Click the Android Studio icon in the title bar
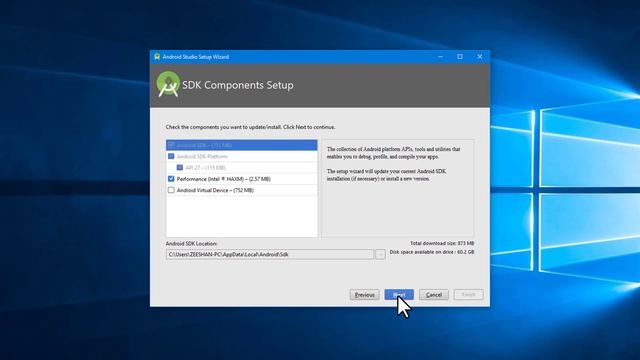The width and height of the screenshot is (640, 360). pos(157,57)
